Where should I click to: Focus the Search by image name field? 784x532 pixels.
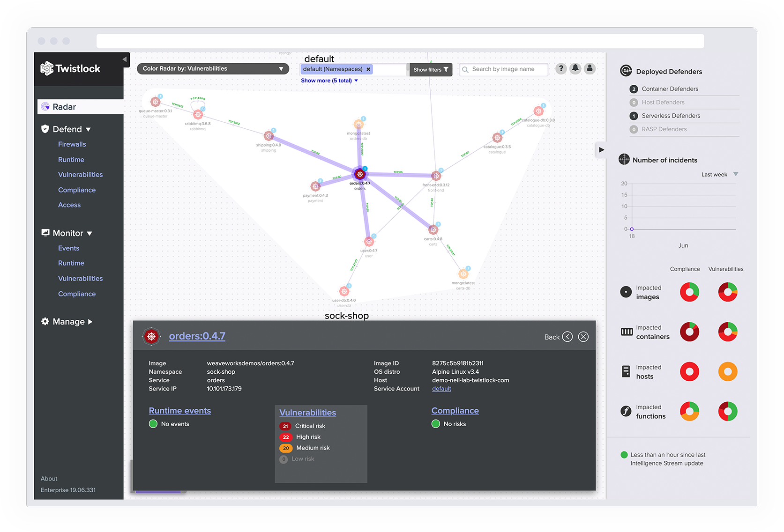point(503,69)
